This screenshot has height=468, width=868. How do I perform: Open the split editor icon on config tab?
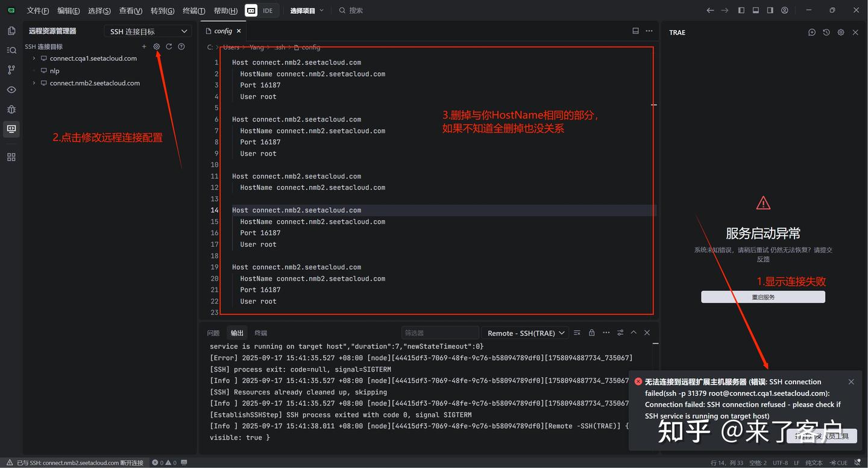[x=635, y=31]
